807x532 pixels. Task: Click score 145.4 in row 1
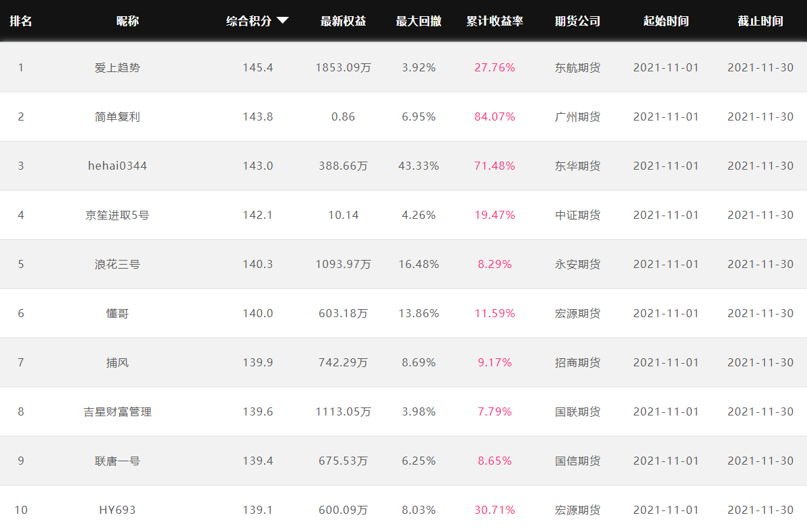(x=258, y=67)
